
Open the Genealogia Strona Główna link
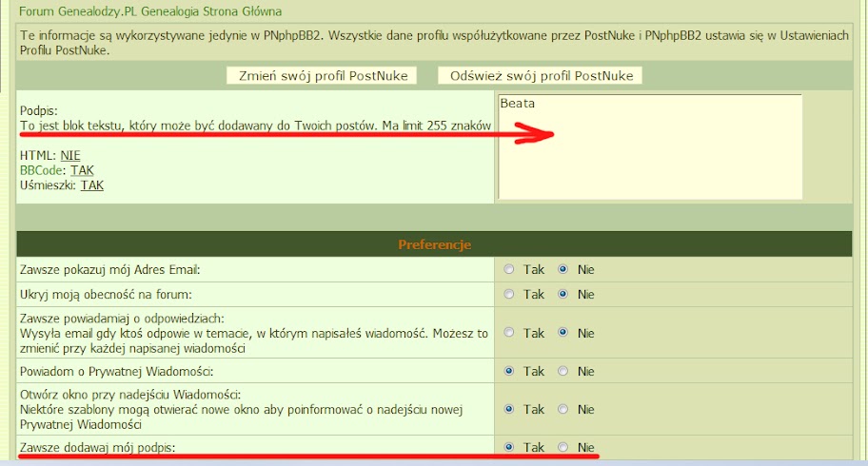pyautogui.click(x=211, y=11)
